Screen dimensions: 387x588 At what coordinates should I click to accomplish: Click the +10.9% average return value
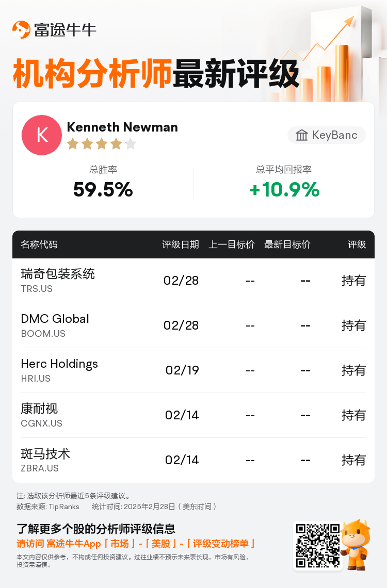click(285, 189)
